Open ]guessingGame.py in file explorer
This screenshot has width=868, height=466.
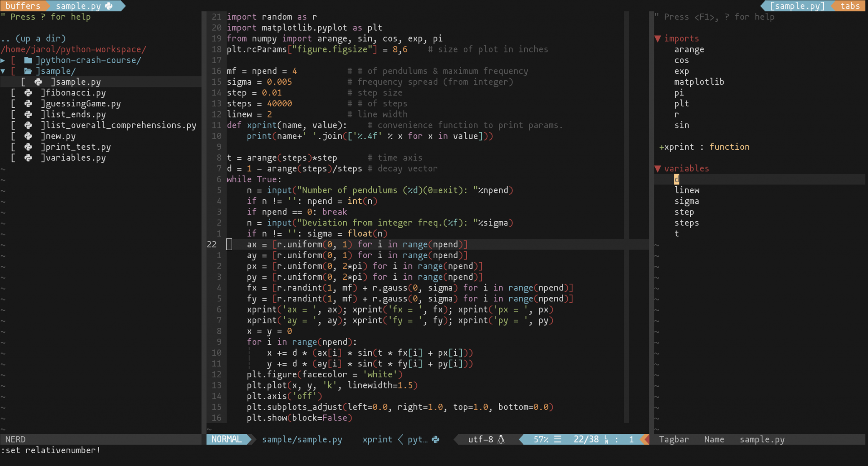[x=81, y=103]
